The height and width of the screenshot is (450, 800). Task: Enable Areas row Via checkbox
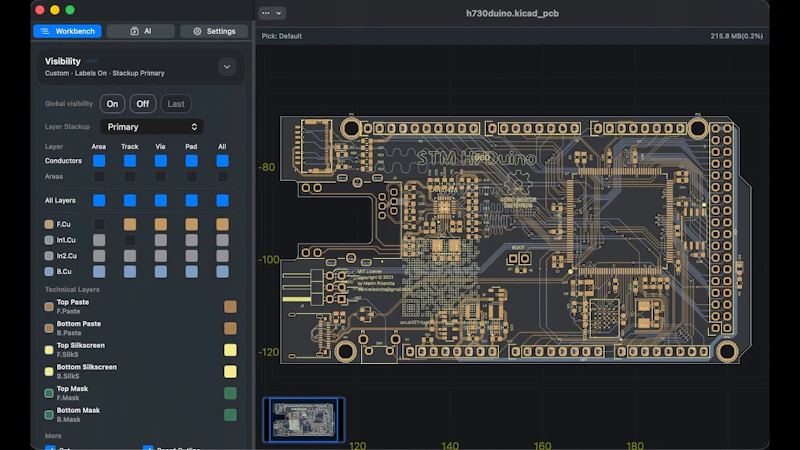click(161, 177)
